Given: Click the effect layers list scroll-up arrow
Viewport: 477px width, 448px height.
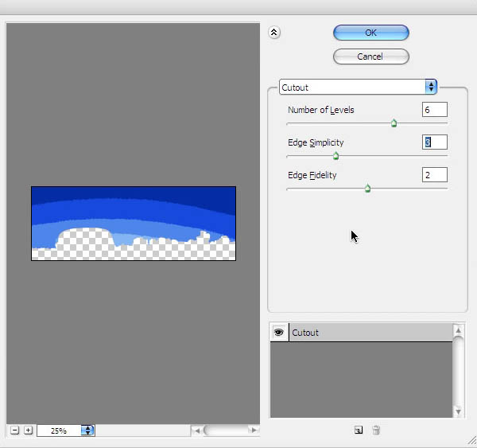Looking at the screenshot, I should tap(458, 330).
